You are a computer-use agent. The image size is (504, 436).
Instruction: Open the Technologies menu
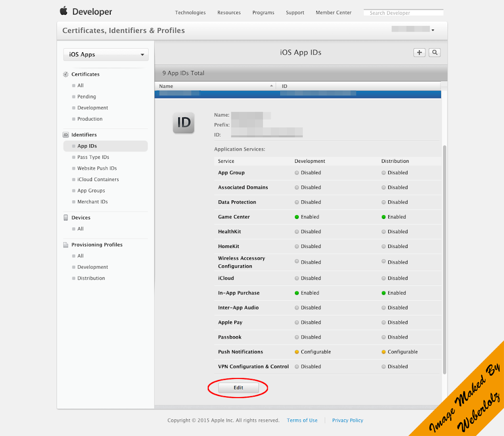pyautogui.click(x=190, y=13)
